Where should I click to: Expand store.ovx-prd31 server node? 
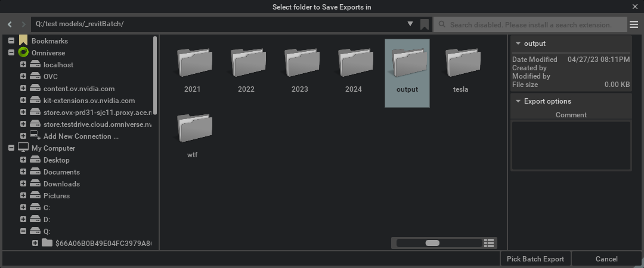pyautogui.click(x=23, y=113)
